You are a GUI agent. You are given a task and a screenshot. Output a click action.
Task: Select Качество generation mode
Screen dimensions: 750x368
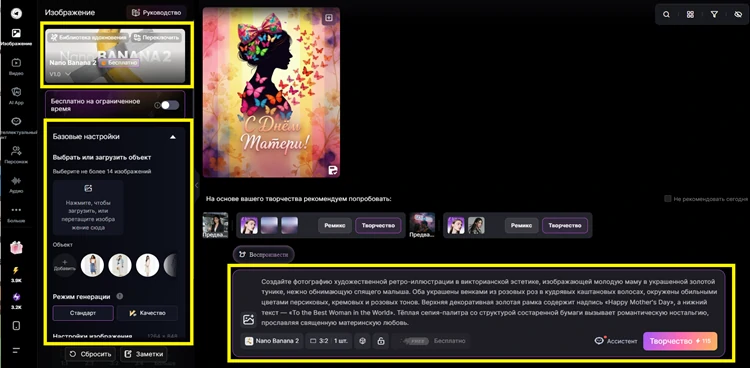click(147, 313)
